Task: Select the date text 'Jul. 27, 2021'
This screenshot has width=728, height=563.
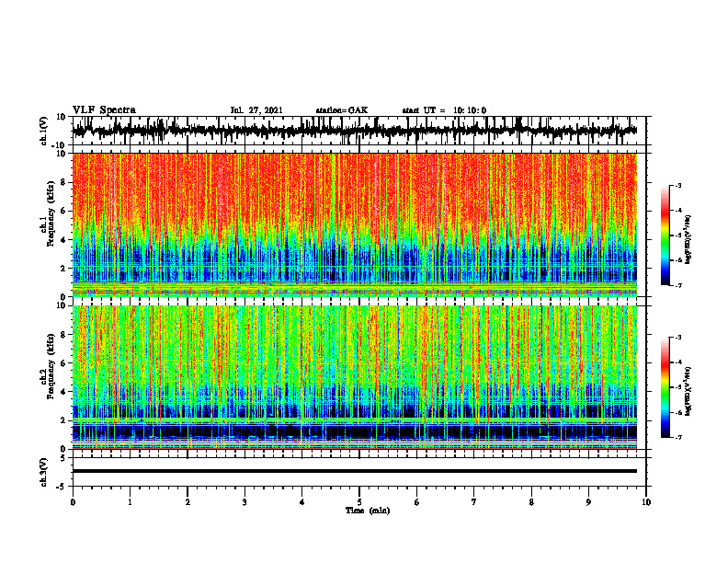Action: click(x=256, y=110)
